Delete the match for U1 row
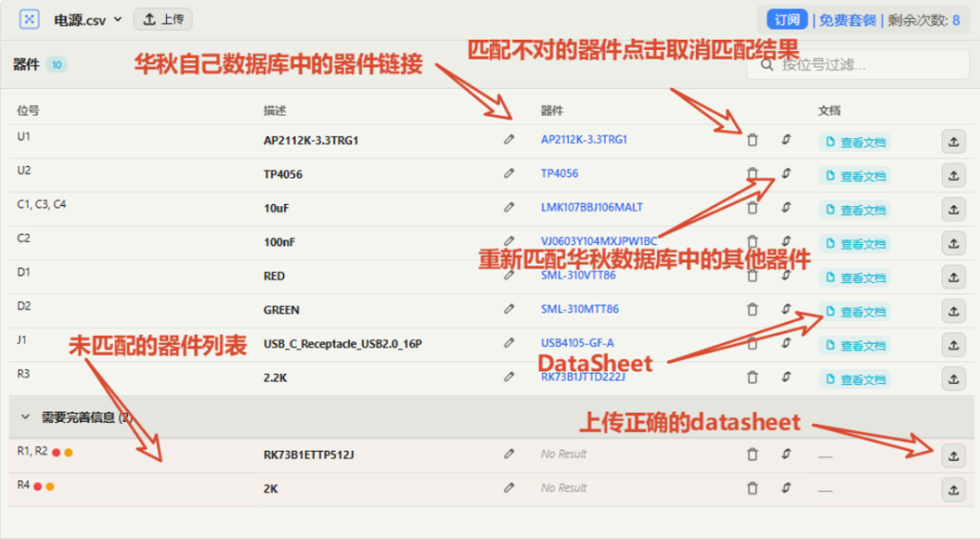The image size is (980, 539). [x=752, y=140]
